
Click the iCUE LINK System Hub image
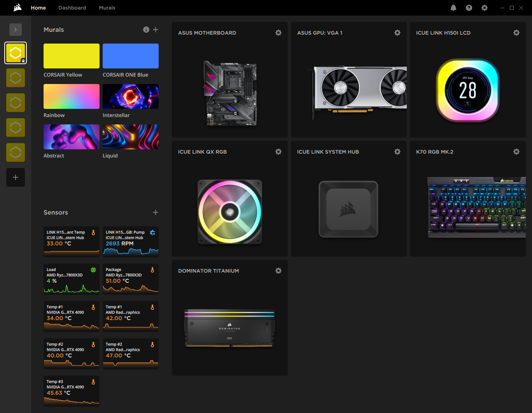(348, 209)
